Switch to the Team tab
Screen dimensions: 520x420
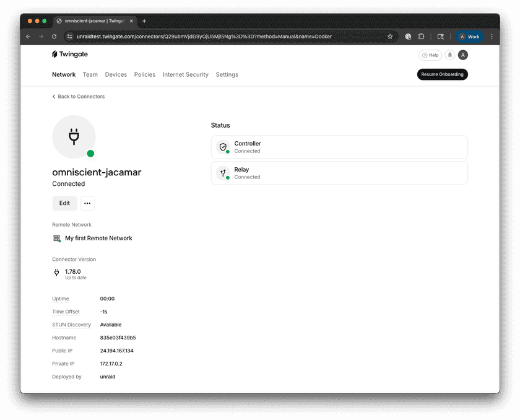click(x=90, y=74)
